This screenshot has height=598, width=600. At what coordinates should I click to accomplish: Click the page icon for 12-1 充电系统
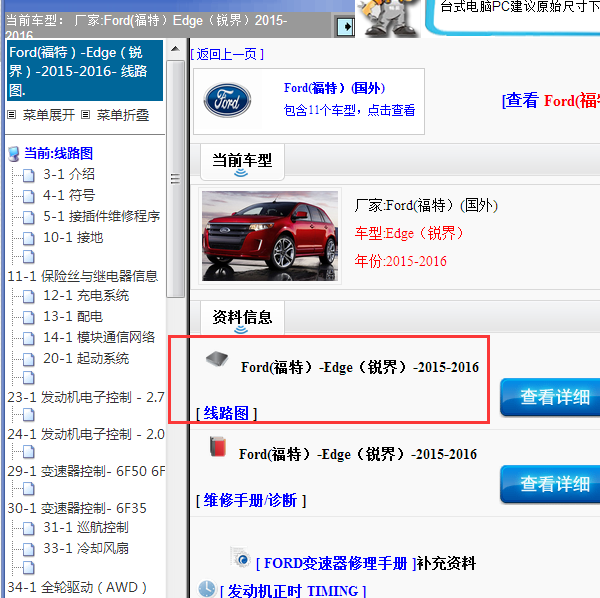point(29,296)
